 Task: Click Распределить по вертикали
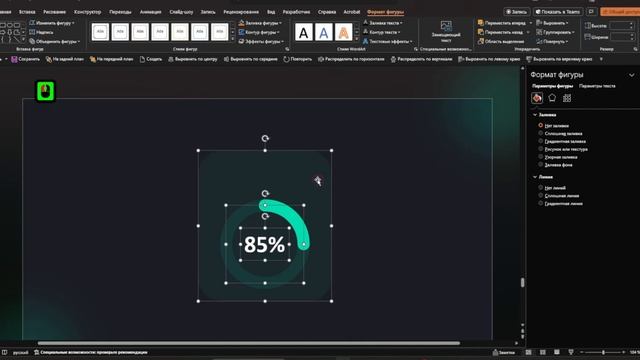coord(421,59)
